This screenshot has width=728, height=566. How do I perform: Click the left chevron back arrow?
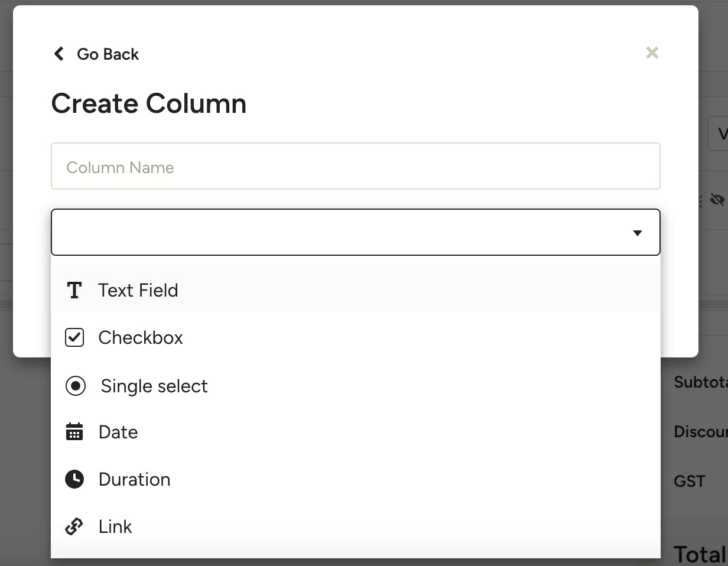59,54
